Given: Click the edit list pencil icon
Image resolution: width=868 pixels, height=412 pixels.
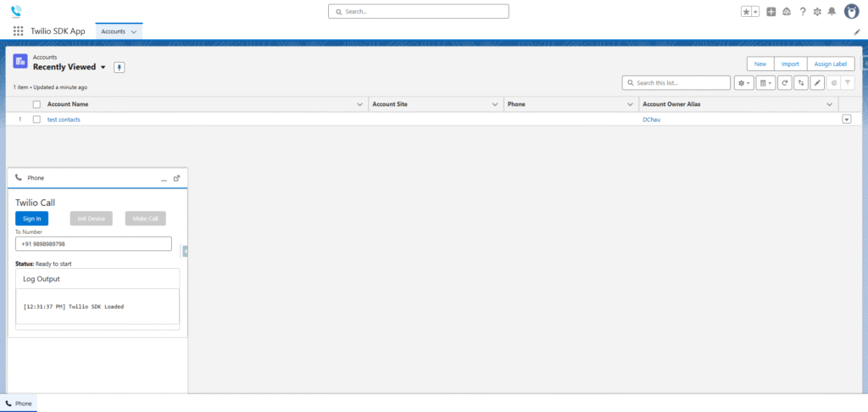Looking at the screenshot, I should click(x=817, y=83).
